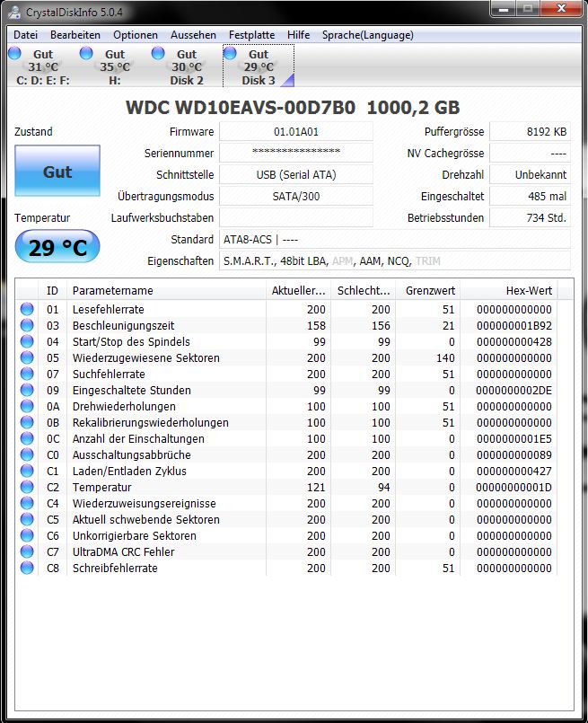The height and width of the screenshot is (723, 588).
Task: Click the status orb for Beschleunigungszeit
Action: click(x=27, y=325)
